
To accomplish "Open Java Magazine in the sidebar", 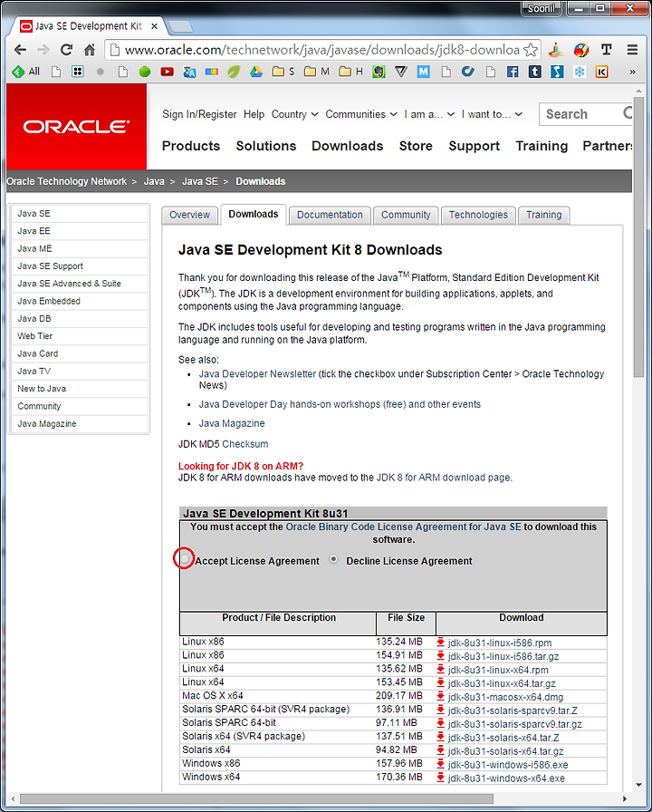I will 79,423.
